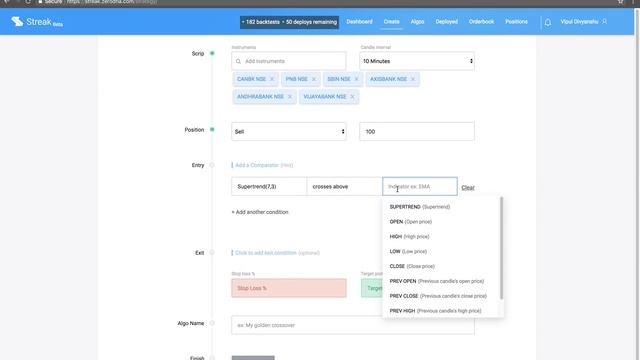The width and height of the screenshot is (640, 360).
Task: Edit the quantity field showing 100
Action: (x=417, y=131)
